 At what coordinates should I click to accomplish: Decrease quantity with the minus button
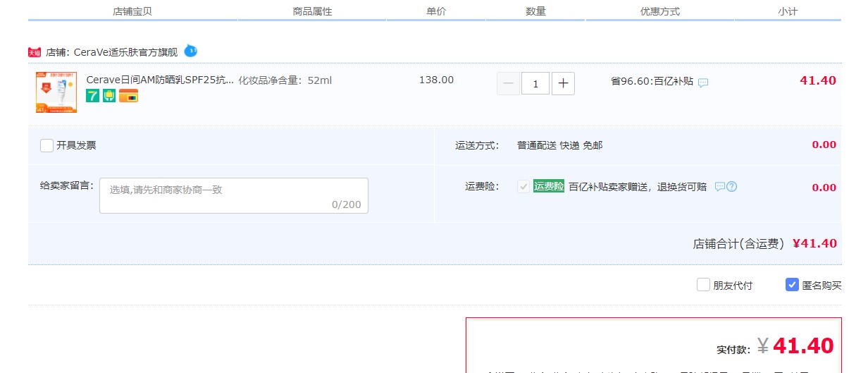pyautogui.click(x=508, y=84)
